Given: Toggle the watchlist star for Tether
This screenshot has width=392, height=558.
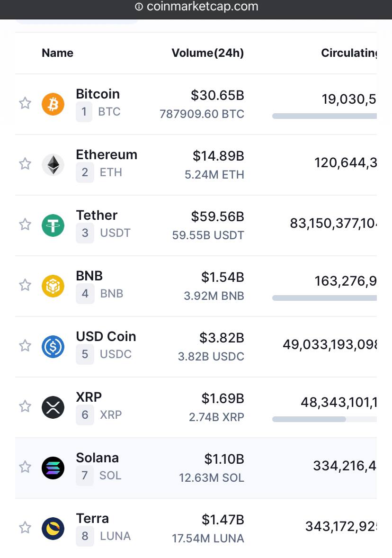Looking at the screenshot, I should click(25, 224).
